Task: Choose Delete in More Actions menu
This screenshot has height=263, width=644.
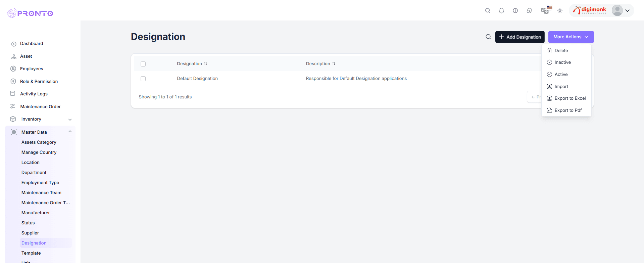Action: click(561, 51)
